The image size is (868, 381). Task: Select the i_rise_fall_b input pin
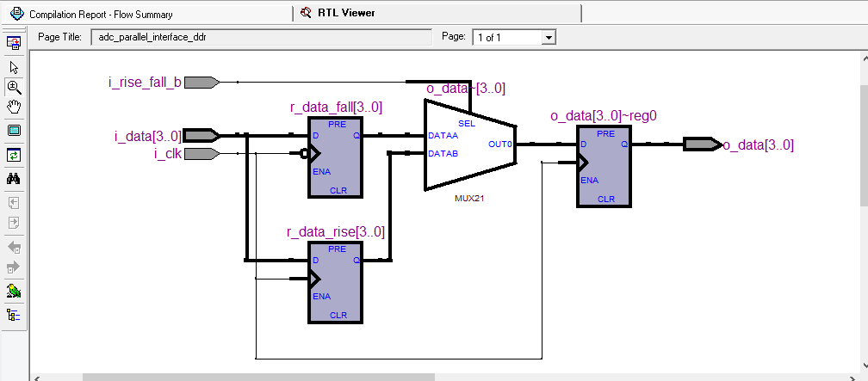click(201, 83)
